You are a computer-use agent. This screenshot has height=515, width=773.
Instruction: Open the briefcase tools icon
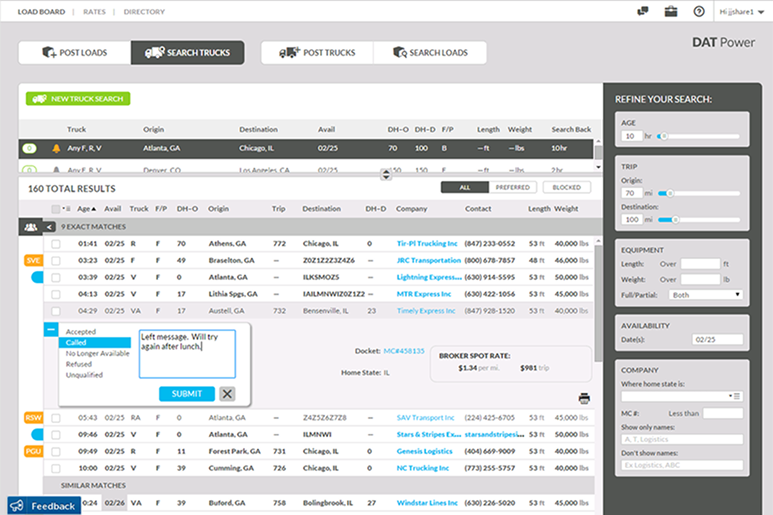(670, 11)
